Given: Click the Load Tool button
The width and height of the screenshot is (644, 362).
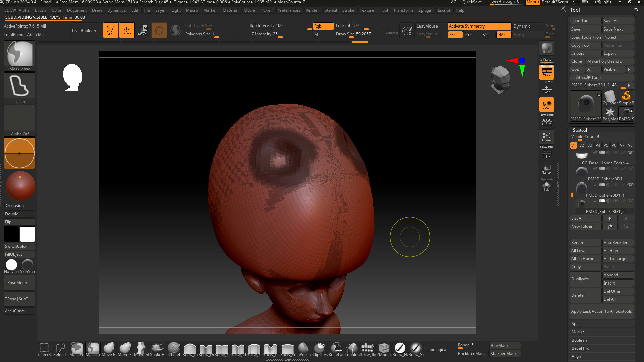Looking at the screenshot, I should click(585, 21).
